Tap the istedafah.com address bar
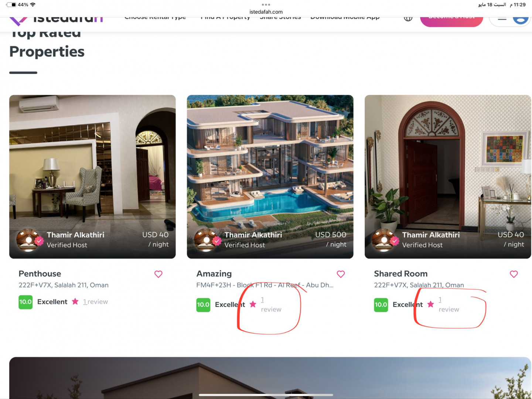 [266, 12]
